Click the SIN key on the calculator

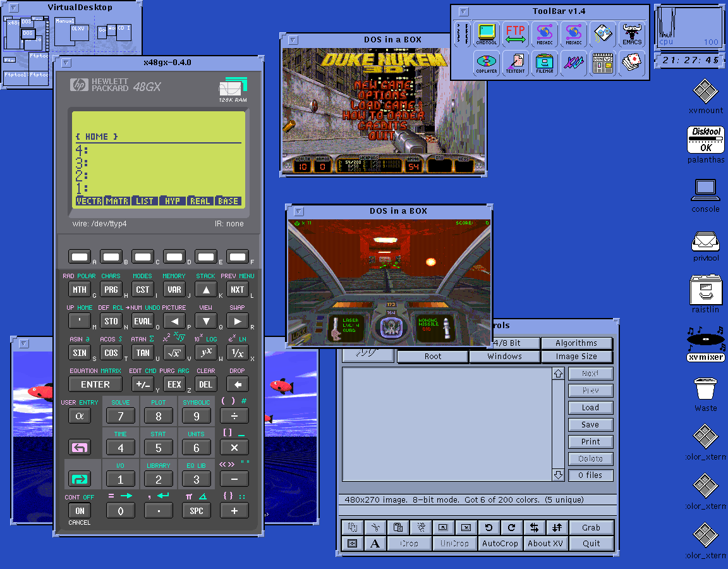[80, 353]
